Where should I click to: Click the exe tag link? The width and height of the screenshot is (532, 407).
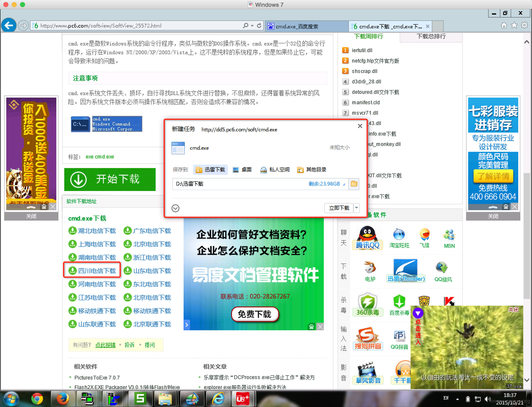90,157
